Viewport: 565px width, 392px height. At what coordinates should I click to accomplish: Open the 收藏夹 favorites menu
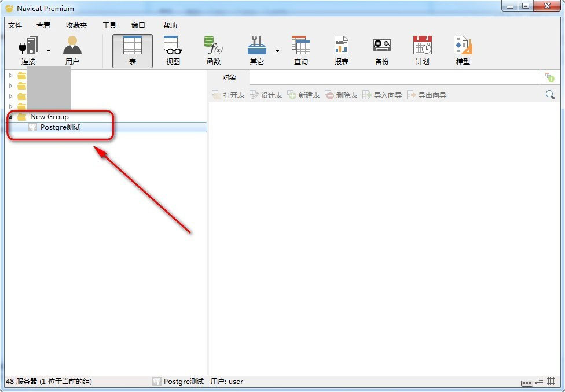coord(76,25)
